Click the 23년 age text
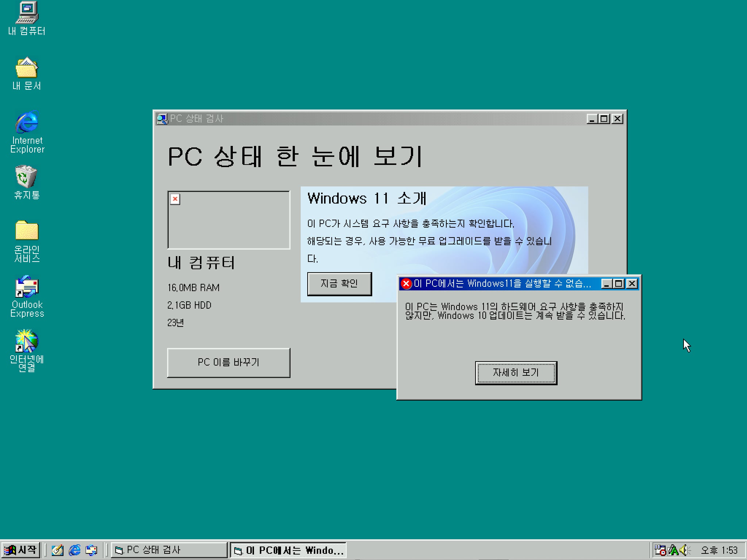Viewport: 747px width, 560px height. (176, 323)
